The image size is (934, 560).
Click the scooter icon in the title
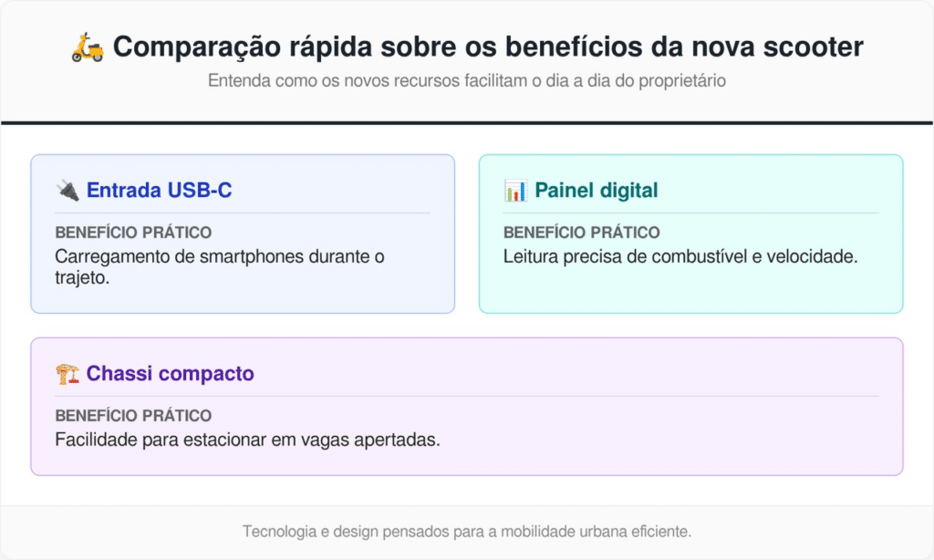pyautogui.click(x=88, y=47)
